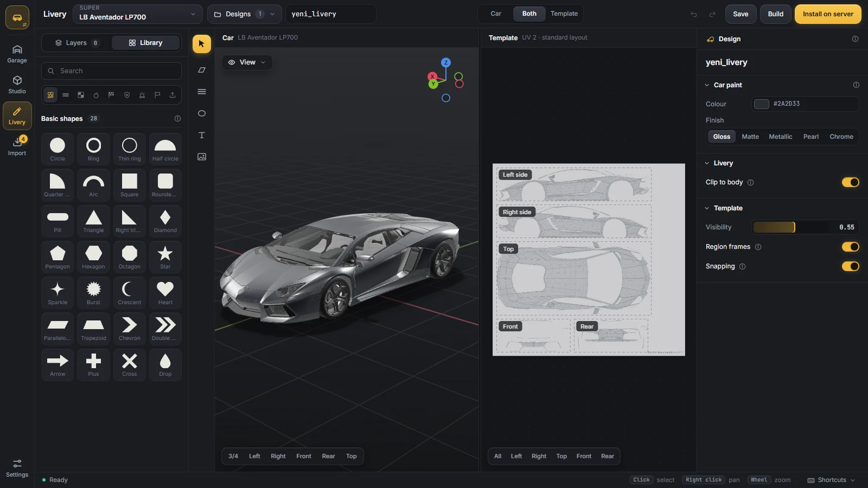Insert the Hexagon shape
The image size is (868, 488).
(94, 257)
